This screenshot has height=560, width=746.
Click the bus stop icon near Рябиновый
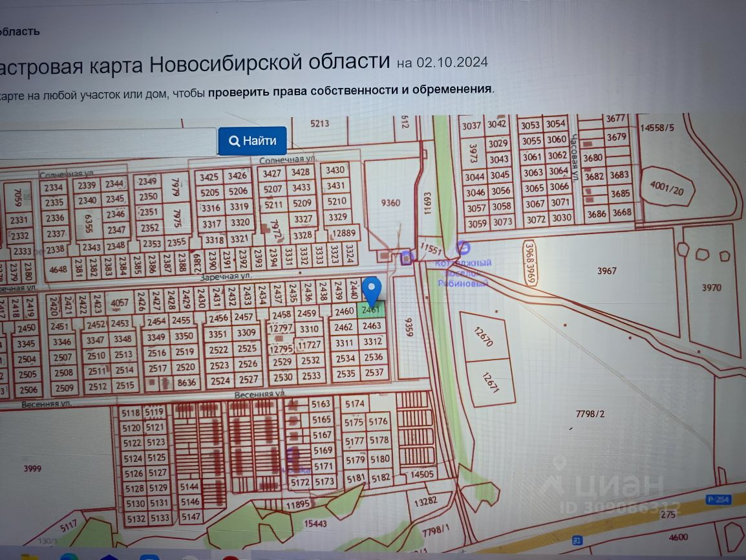pyautogui.click(x=463, y=248)
